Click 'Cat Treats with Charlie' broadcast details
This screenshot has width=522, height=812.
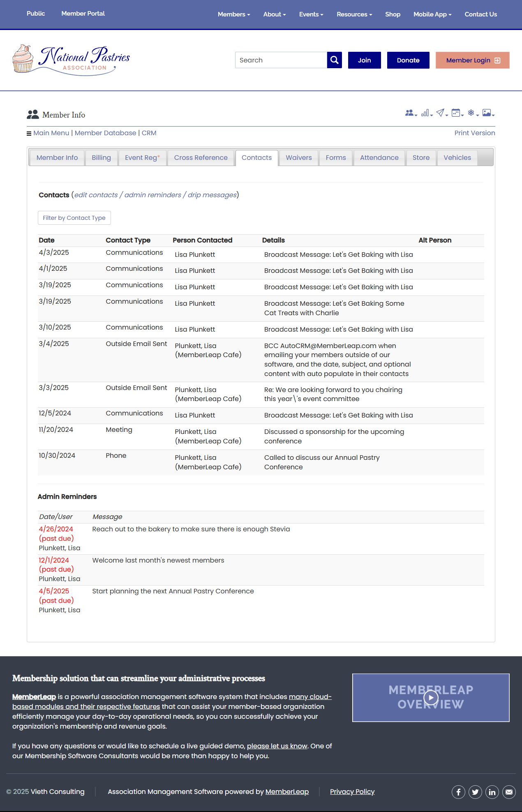[334, 308]
